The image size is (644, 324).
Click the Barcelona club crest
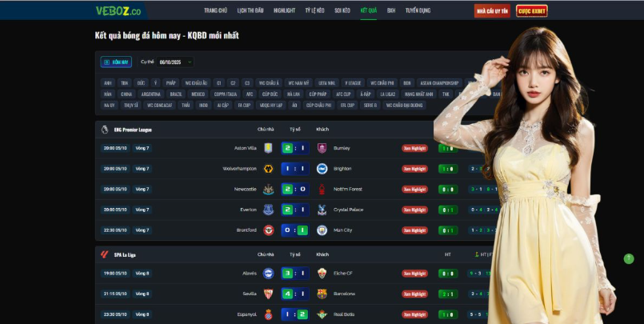[322, 294]
